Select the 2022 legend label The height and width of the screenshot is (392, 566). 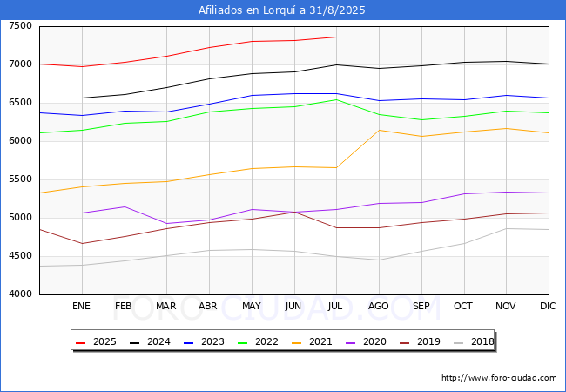(266, 341)
